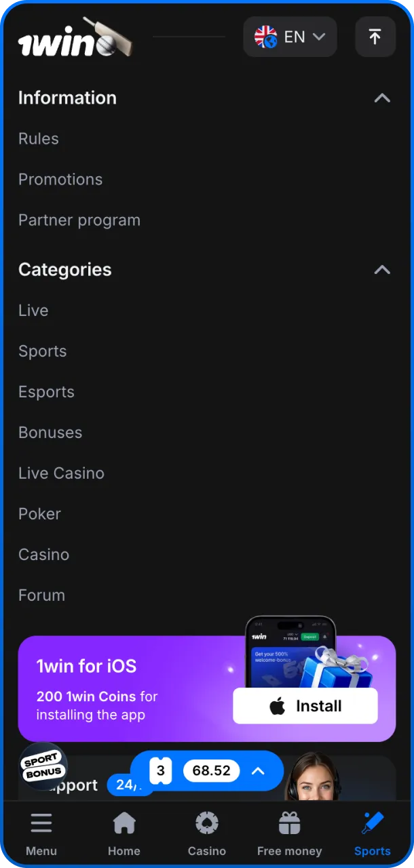Open the EN language dropdown
414x868 pixels.
click(x=290, y=37)
